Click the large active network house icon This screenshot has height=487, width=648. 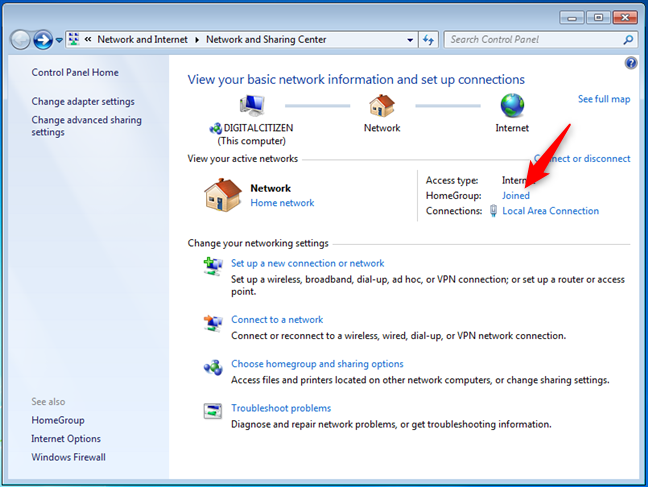pos(222,195)
